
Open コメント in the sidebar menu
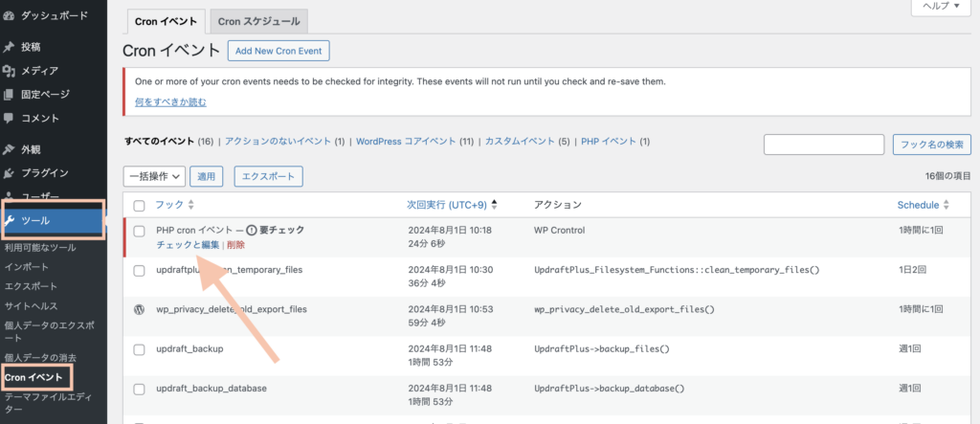40,118
